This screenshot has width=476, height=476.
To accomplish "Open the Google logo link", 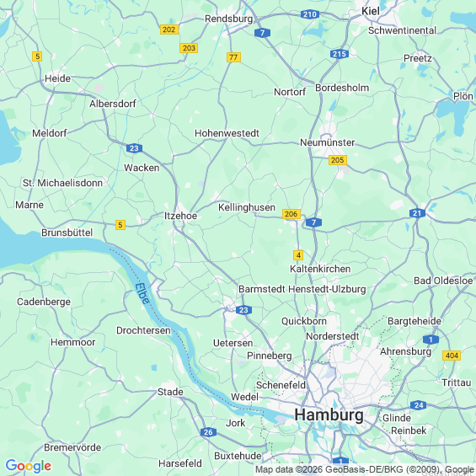I will (x=29, y=466).
